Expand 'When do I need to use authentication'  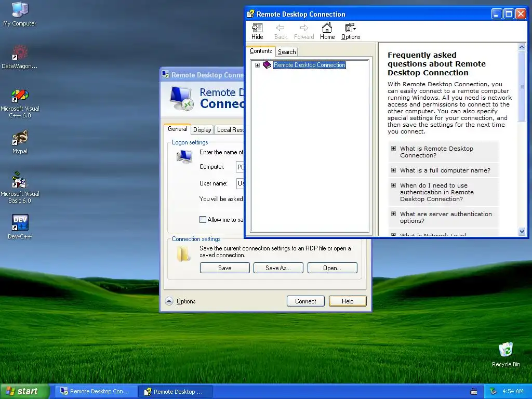(394, 185)
